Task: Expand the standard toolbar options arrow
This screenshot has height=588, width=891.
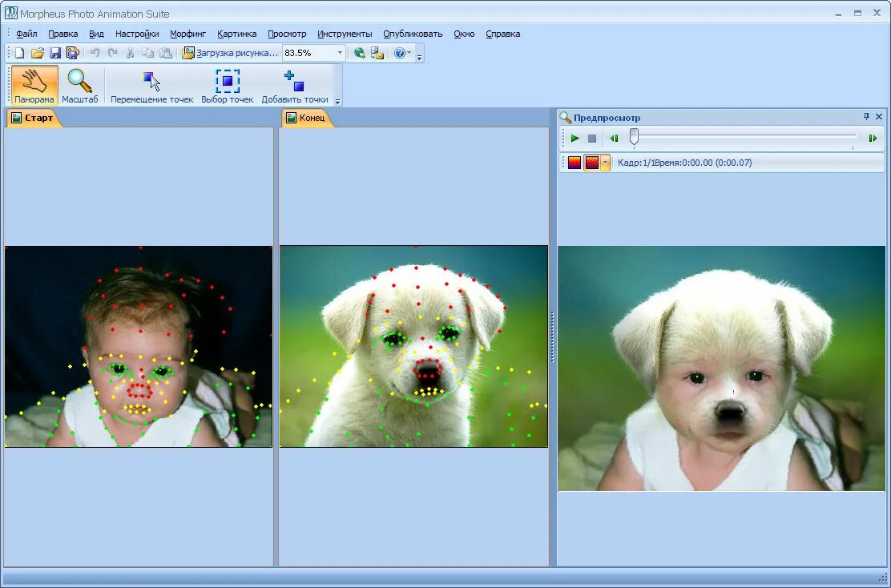Action: 419,57
